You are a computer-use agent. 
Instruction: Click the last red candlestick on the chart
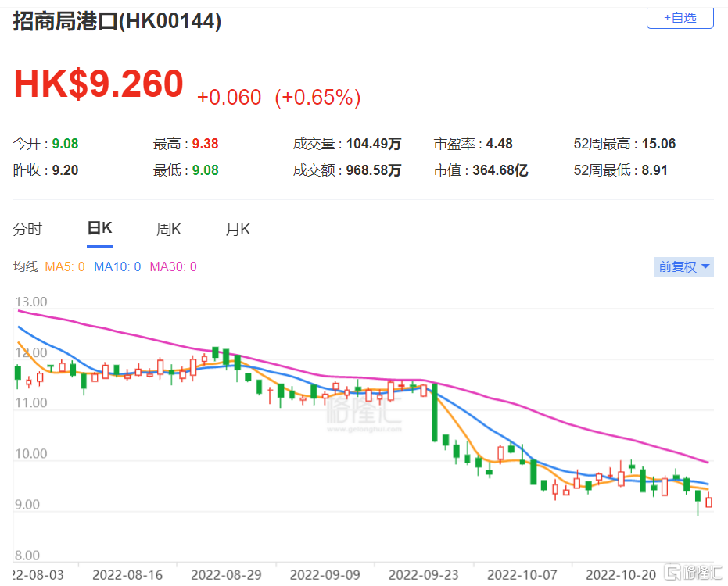[x=708, y=502]
